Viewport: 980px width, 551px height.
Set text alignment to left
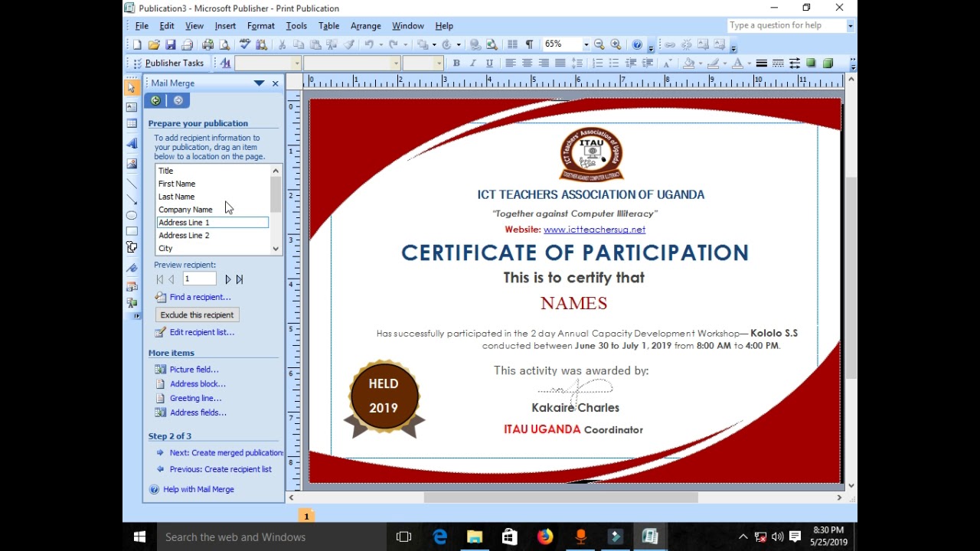click(510, 64)
